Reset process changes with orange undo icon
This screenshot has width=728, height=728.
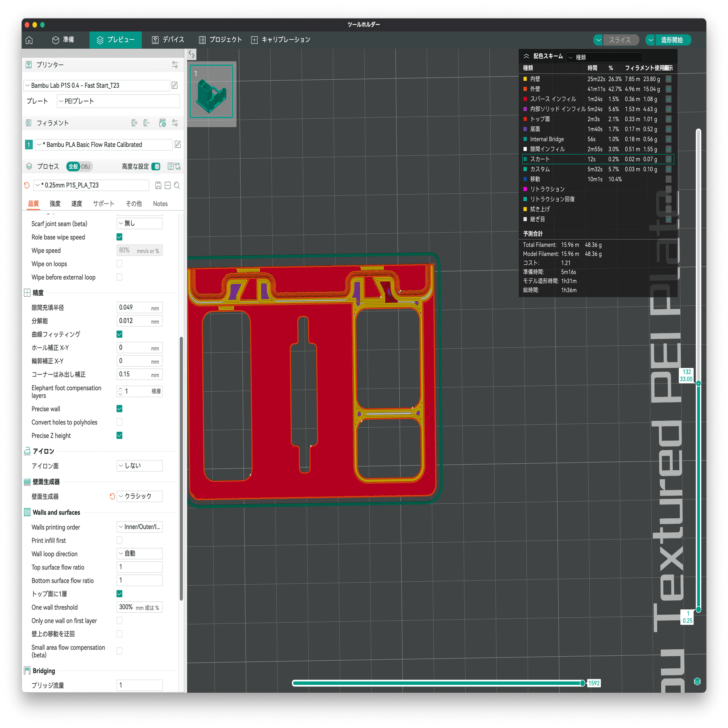pos(27,185)
